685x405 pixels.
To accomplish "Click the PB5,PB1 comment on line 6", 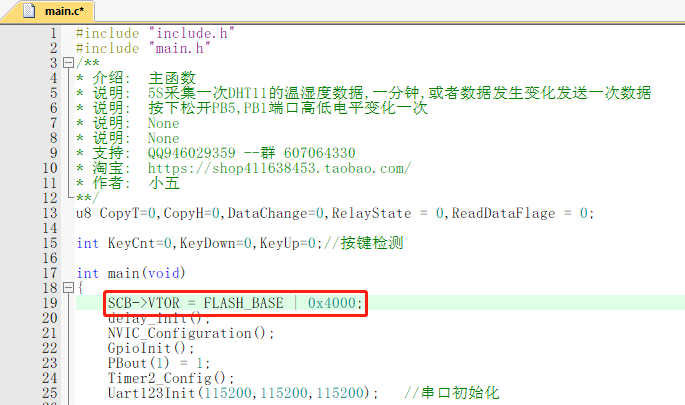I will (x=252, y=108).
